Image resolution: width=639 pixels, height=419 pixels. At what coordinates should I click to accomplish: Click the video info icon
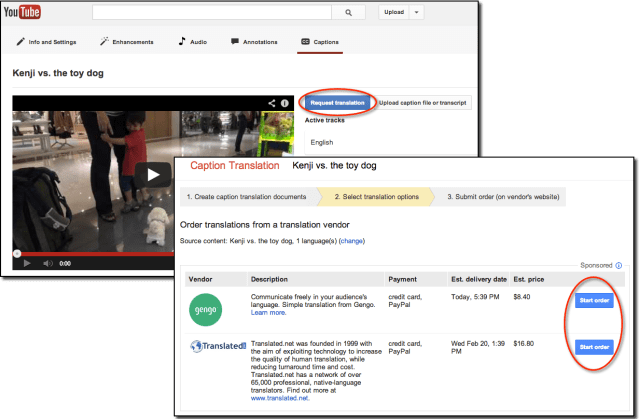pyautogui.click(x=285, y=103)
